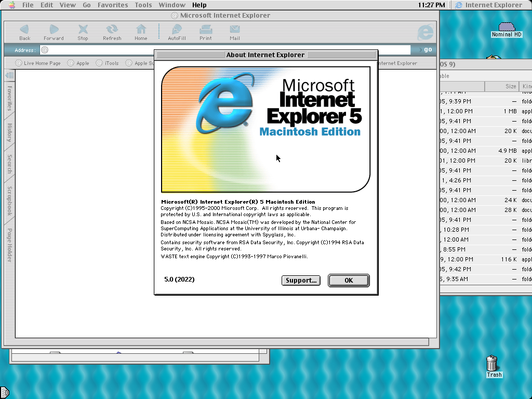532x399 pixels.
Task: Open the Page Holder explorer bar tab
Action: point(9,245)
